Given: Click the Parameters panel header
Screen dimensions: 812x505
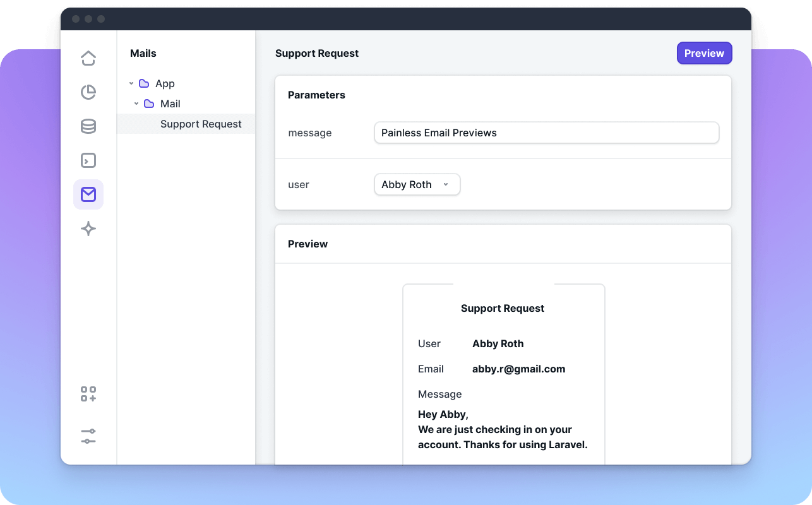Looking at the screenshot, I should point(317,95).
